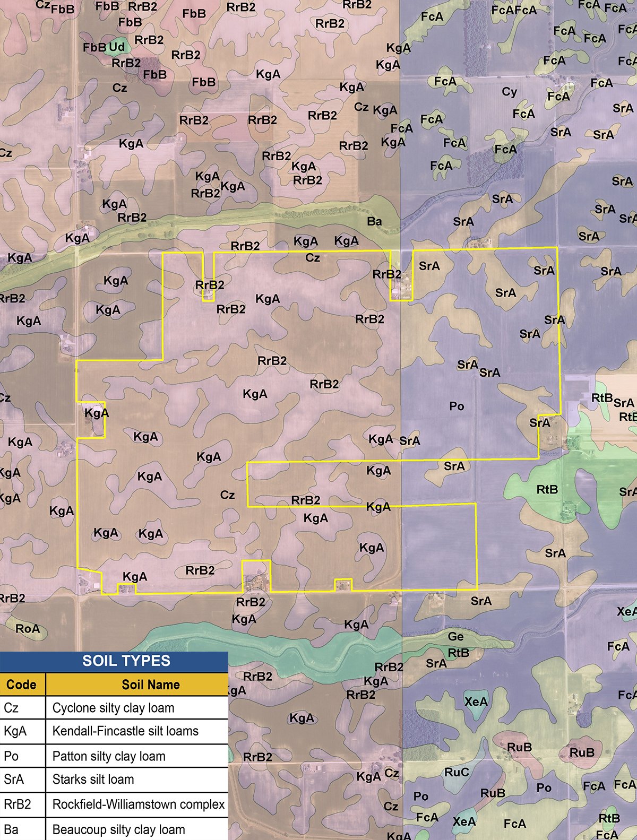
Task: Select the Patton silty clay loam row
Action: (x=114, y=756)
